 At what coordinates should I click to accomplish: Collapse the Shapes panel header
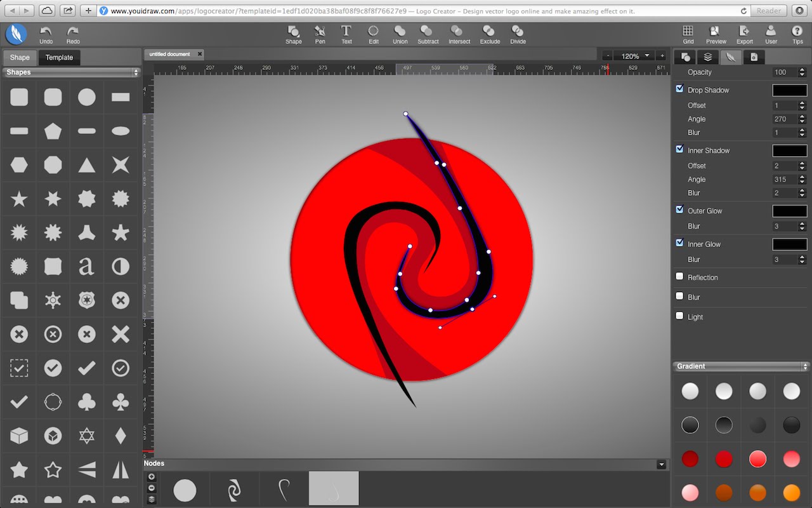[x=136, y=72]
